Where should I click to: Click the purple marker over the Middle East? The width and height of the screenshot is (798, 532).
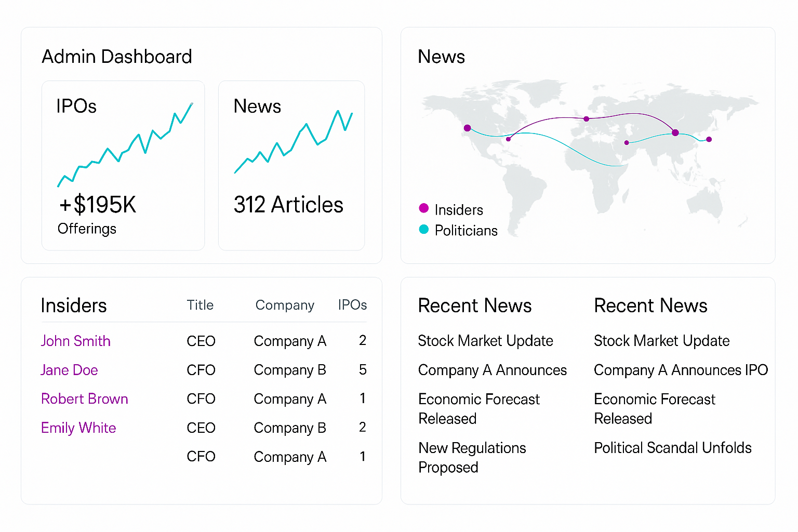[x=626, y=142]
